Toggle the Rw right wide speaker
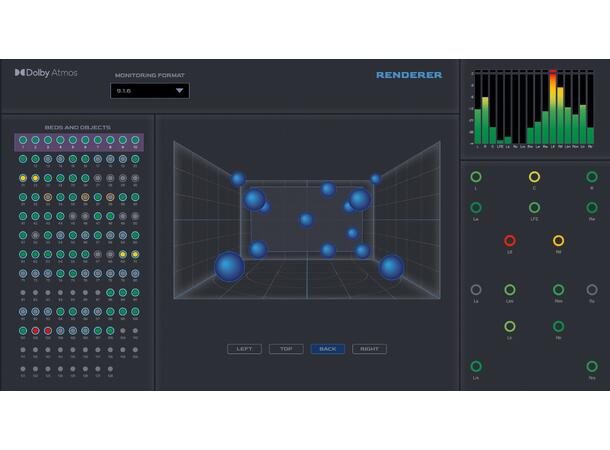 click(592, 208)
